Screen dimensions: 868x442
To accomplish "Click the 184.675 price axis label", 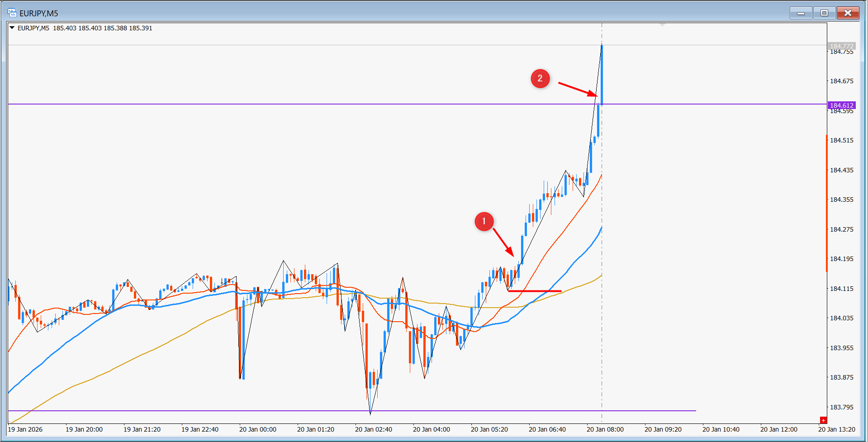I will (x=842, y=81).
